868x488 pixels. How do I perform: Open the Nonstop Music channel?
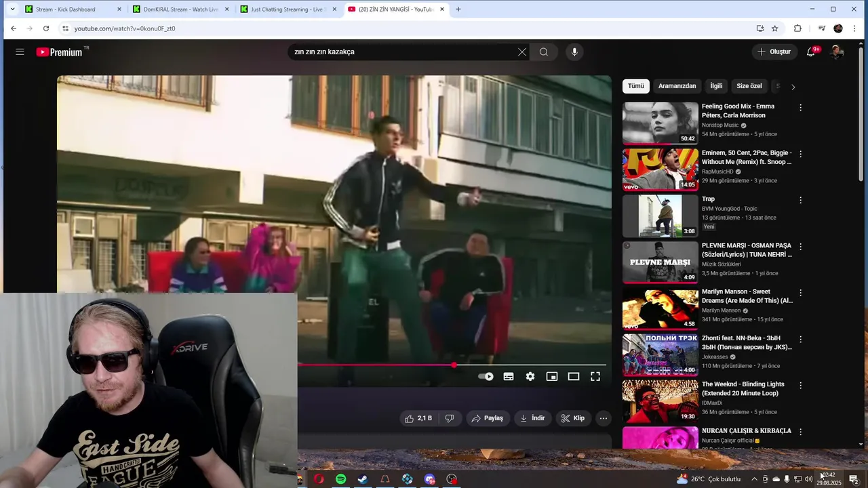tap(720, 125)
